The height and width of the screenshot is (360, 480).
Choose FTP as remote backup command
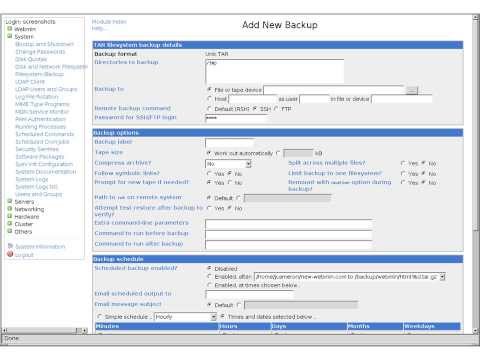point(276,109)
